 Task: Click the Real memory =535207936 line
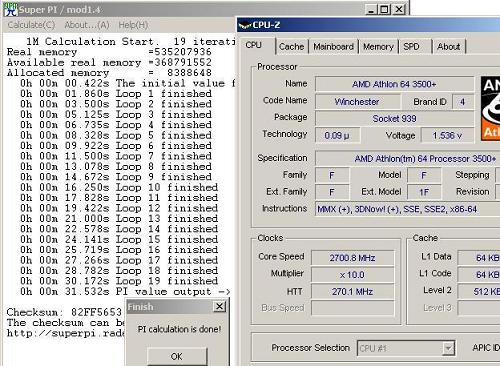[109, 52]
